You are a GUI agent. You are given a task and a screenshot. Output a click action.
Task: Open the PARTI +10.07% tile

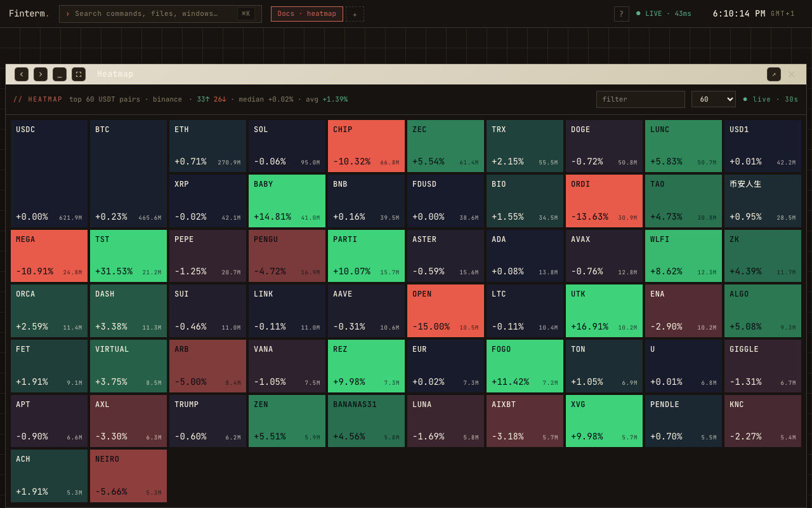(366, 256)
